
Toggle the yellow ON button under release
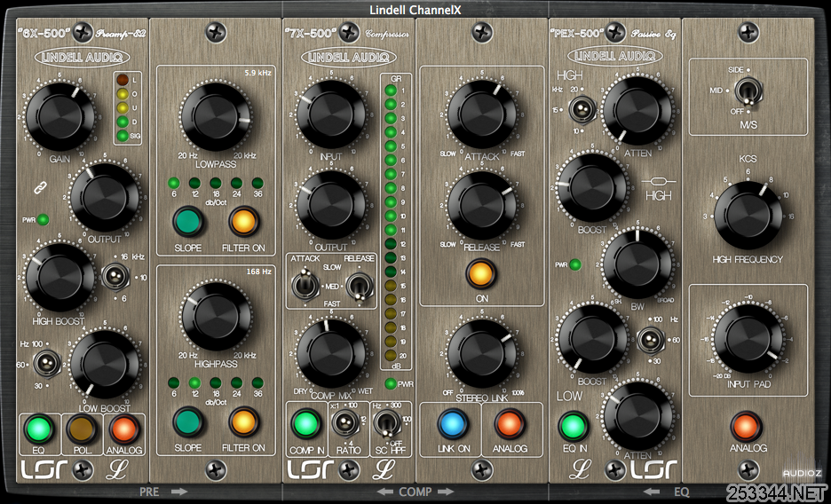(x=481, y=273)
